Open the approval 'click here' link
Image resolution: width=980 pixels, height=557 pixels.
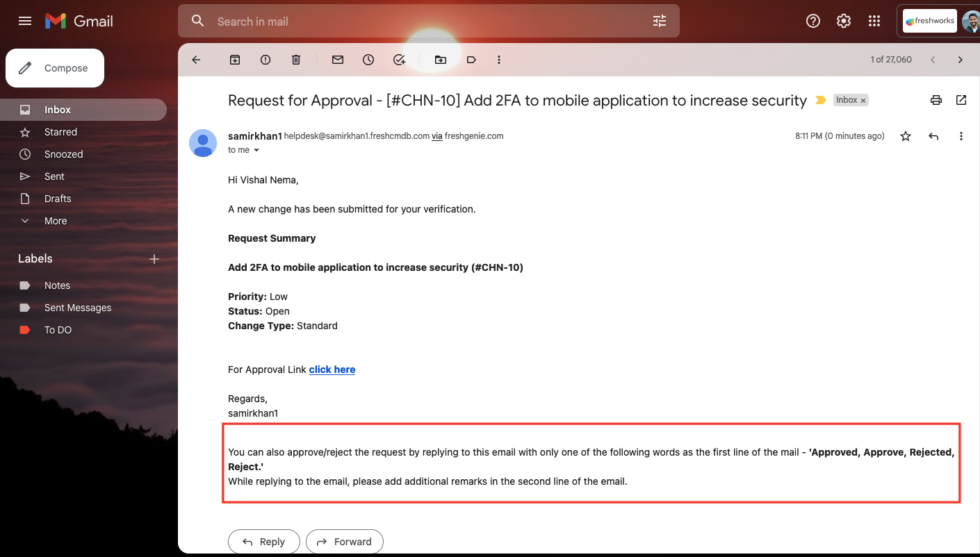tap(332, 369)
